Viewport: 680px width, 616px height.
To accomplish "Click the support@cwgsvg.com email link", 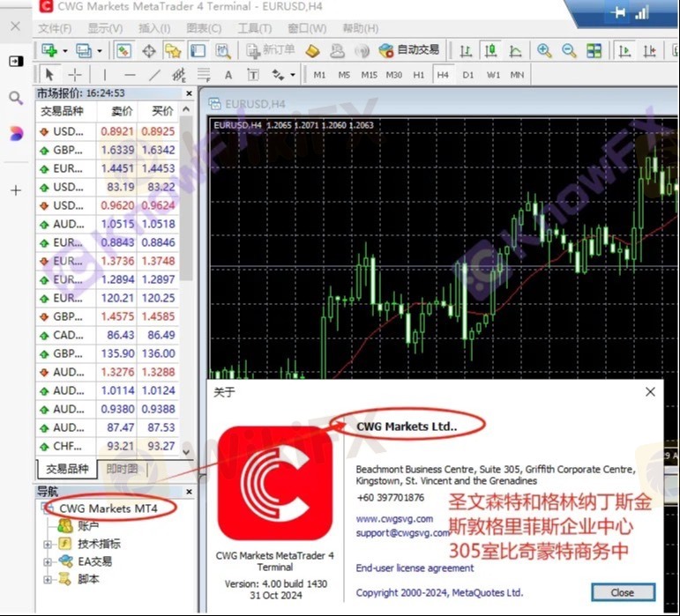I will pos(402,533).
